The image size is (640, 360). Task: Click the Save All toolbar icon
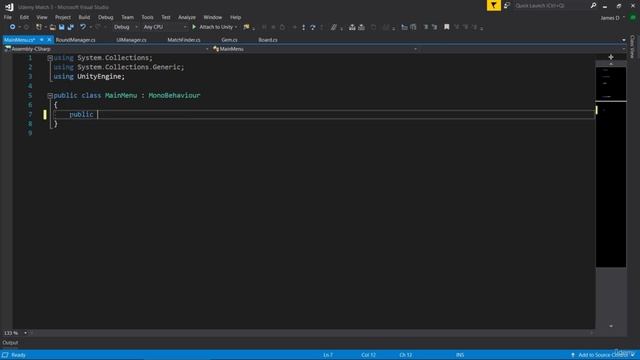point(71,27)
